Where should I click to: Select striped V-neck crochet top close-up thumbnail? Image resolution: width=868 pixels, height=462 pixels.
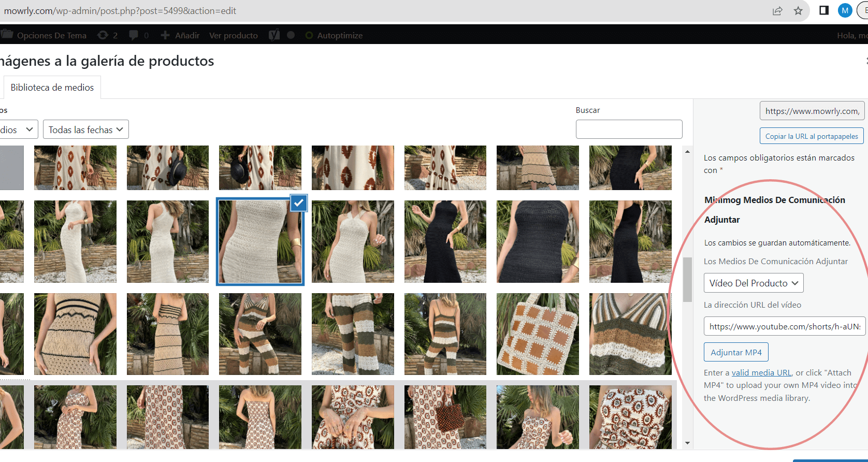(x=630, y=334)
